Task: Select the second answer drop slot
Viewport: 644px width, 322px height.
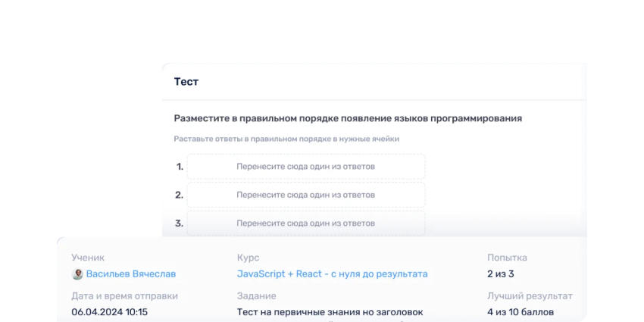Action: pos(306,195)
